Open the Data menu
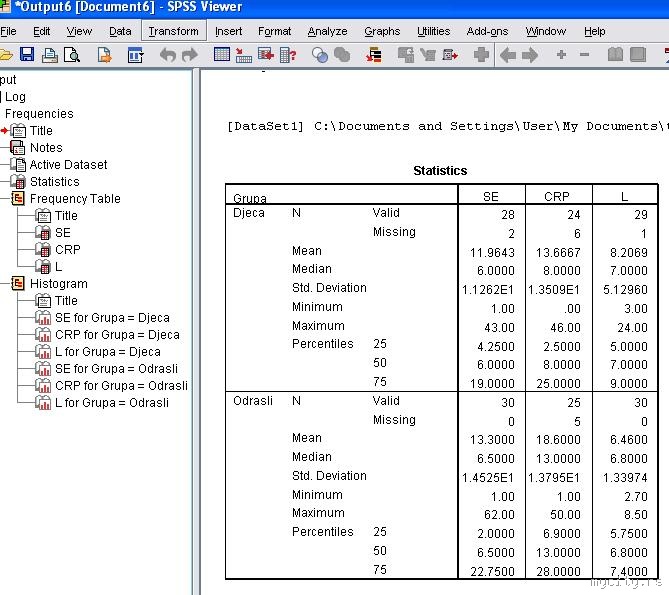Viewport: 669px width, 595px height. click(120, 31)
